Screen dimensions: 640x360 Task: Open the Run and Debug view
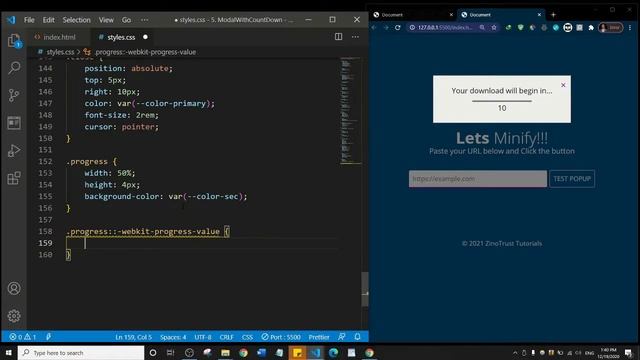pyautogui.click(x=14, y=150)
